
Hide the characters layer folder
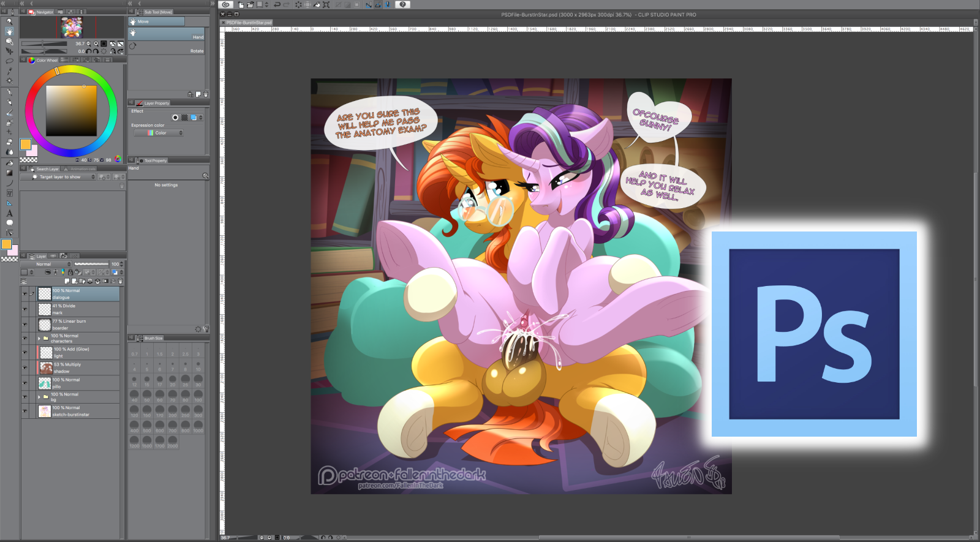click(x=24, y=338)
